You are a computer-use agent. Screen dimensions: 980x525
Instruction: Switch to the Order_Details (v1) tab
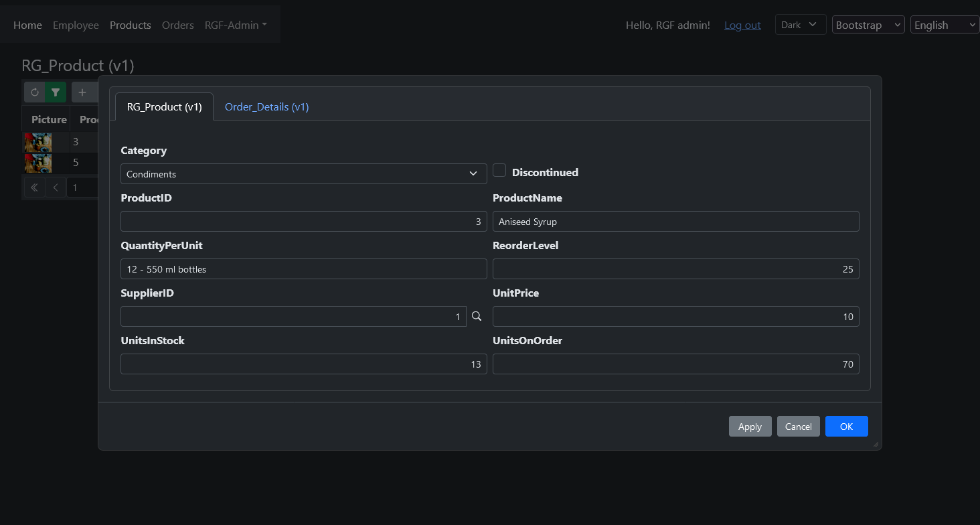266,107
